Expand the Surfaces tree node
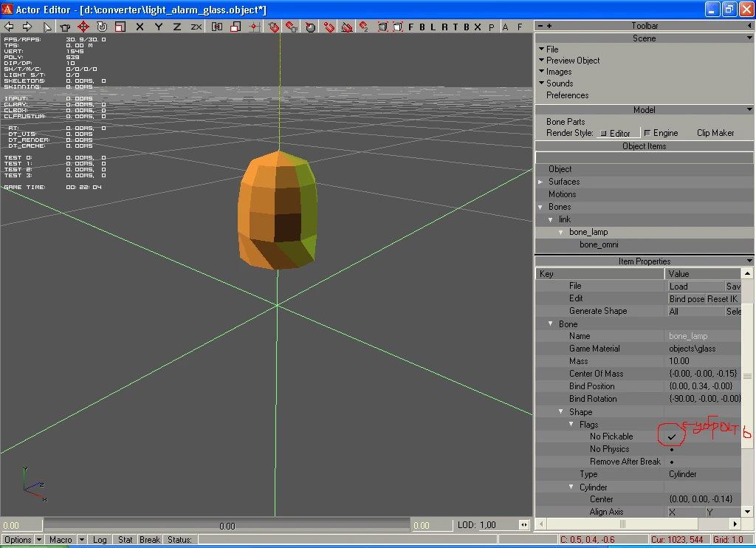The height and width of the screenshot is (548, 756). pos(541,182)
